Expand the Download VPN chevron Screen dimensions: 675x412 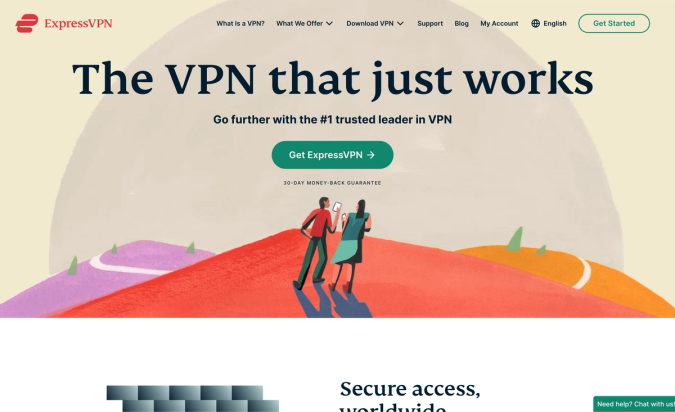(x=400, y=24)
